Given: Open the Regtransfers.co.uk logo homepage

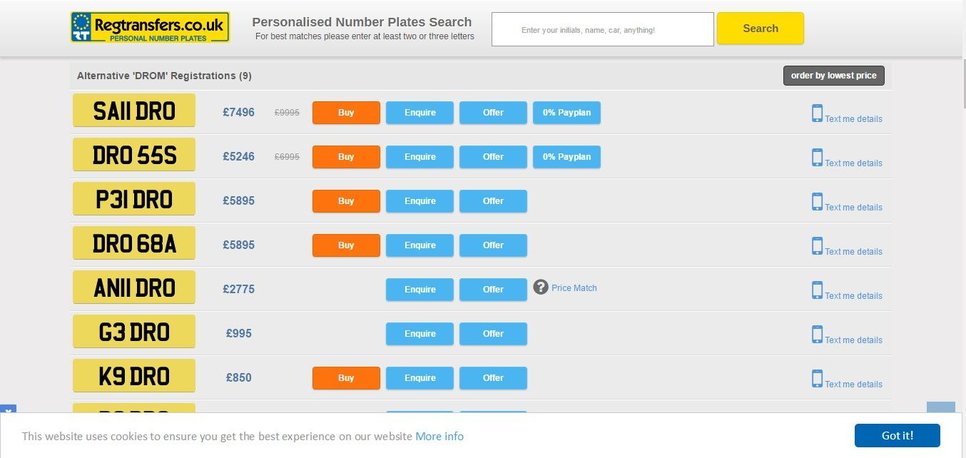Looking at the screenshot, I should (150, 28).
